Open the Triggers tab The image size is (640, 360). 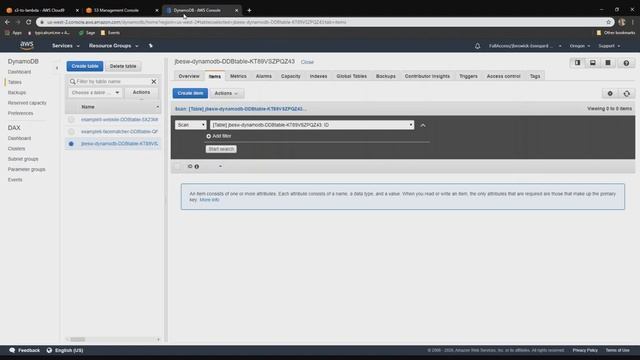coord(468,76)
